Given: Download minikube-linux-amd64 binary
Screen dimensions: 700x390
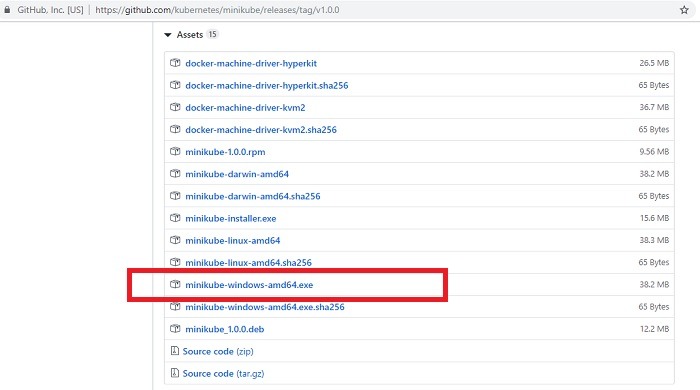Looking at the screenshot, I should coord(233,241).
